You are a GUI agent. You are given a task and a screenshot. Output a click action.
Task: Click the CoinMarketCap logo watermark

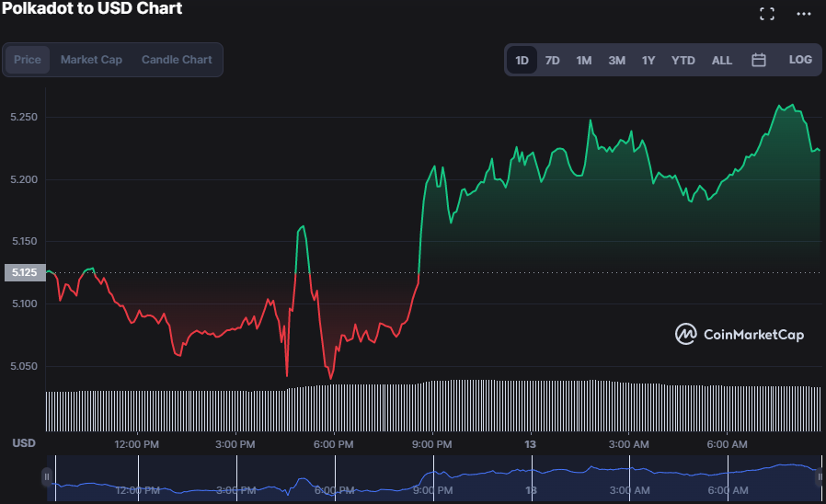740,334
